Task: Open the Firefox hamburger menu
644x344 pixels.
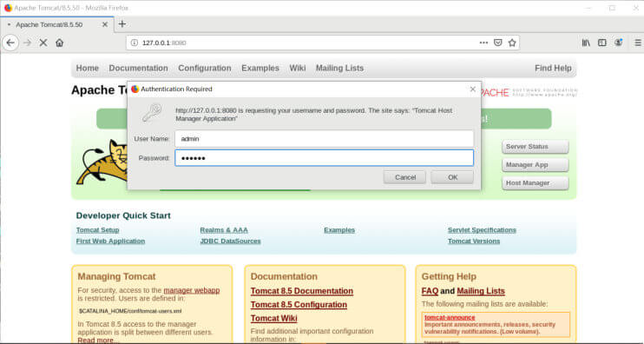Action: pos(638,43)
